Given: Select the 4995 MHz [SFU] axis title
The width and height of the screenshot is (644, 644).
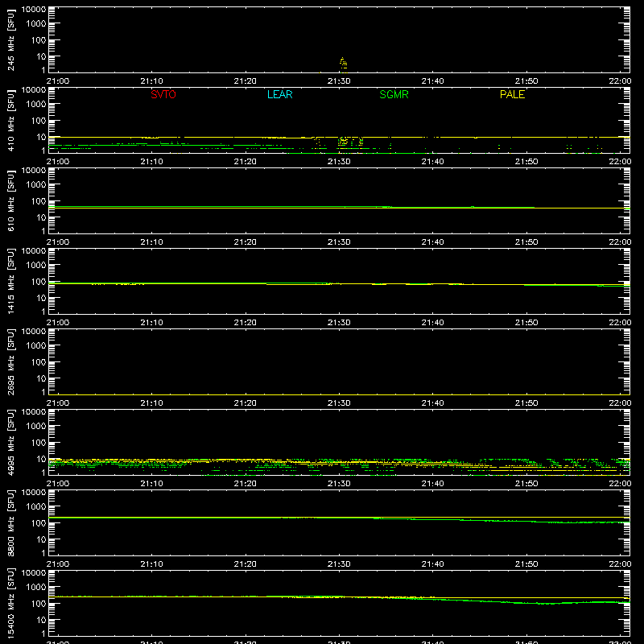Looking at the screenshot, I should tap(10, 443).
